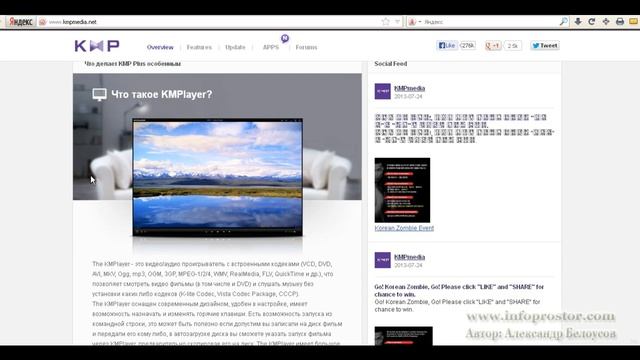Open the second KMPmedia profile link
This screenshot has height=360, width=640.
coord(409,257)
